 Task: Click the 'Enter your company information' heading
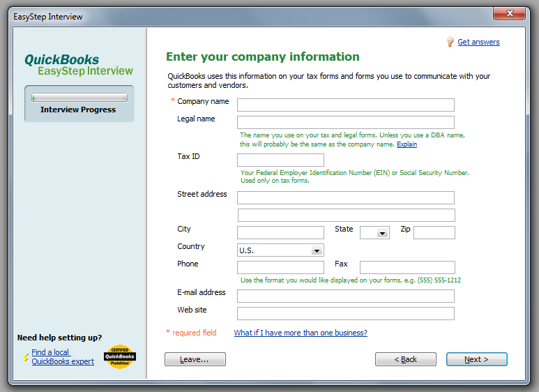point(263,56)
